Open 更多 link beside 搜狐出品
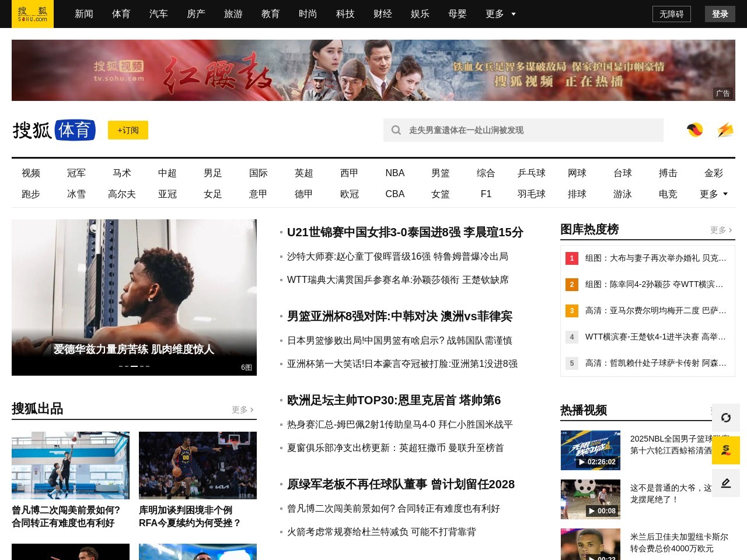This screenshot has height=560, width=747. pyautogui.click(x=243, y=409)
